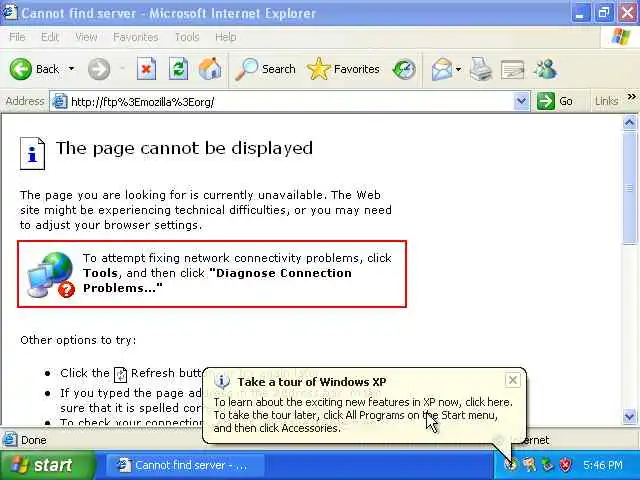Click the network computers tray icon
Screen dimensions: 640x480
[x=547, y=465]
